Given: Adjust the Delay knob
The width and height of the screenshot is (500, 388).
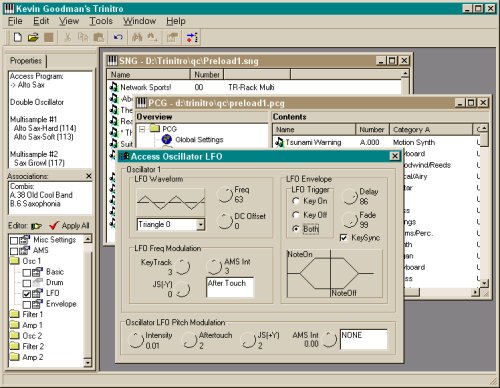Looking at the screenshot, I should [x=350, y=197].
